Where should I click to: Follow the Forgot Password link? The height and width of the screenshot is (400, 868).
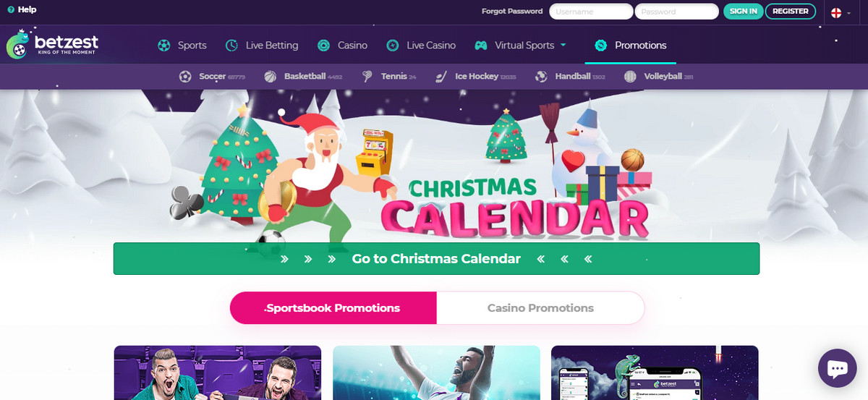(512, 12)
